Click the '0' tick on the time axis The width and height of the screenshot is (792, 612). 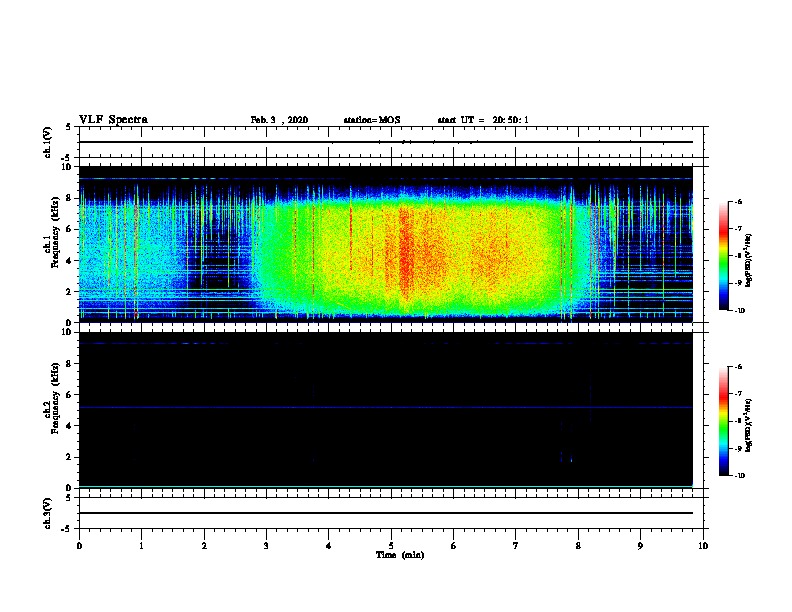point(79,546)
